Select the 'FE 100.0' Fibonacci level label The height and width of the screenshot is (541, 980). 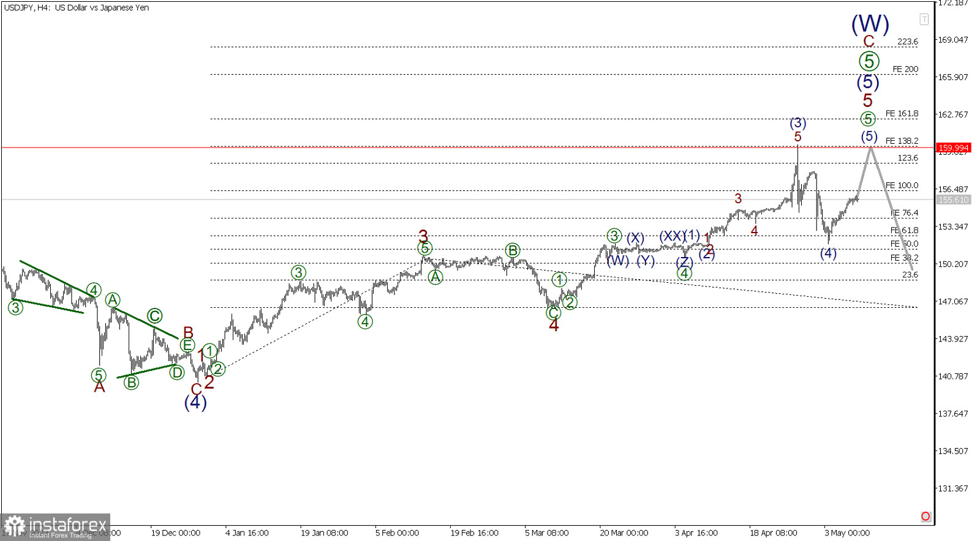[902, 185]
